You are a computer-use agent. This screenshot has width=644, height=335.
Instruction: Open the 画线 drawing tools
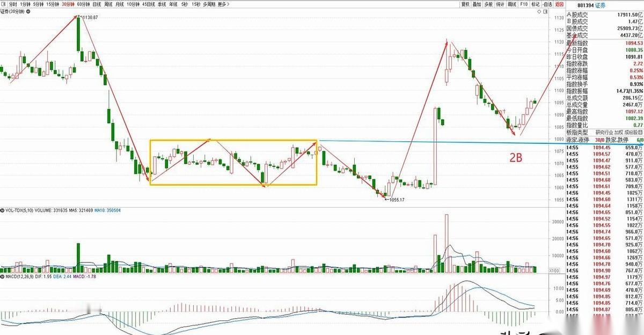[512, 4]
